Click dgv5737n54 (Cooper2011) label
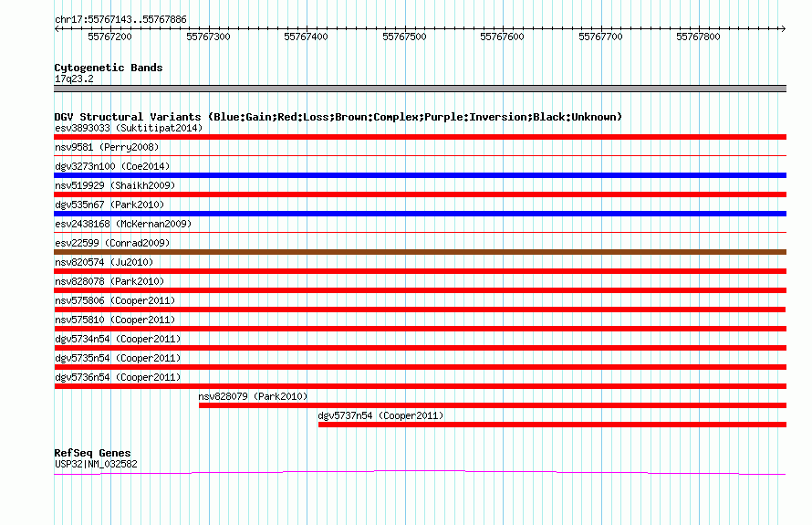Viewport: 812px width, 525px height. pos(380,415)
